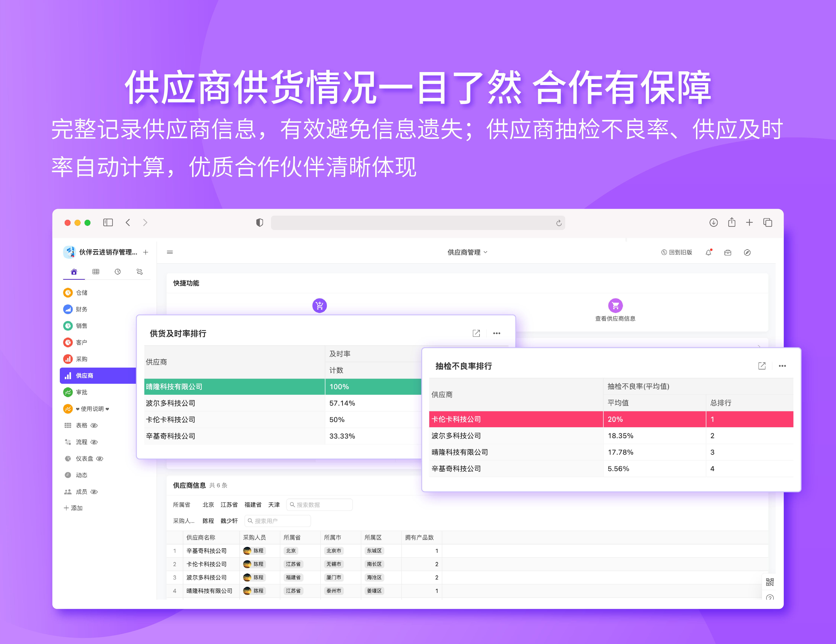The image size is (836, 644).
Task: Toggle visibility eye next to 表格
Action: pyautogui.click(x=94, y=425)
